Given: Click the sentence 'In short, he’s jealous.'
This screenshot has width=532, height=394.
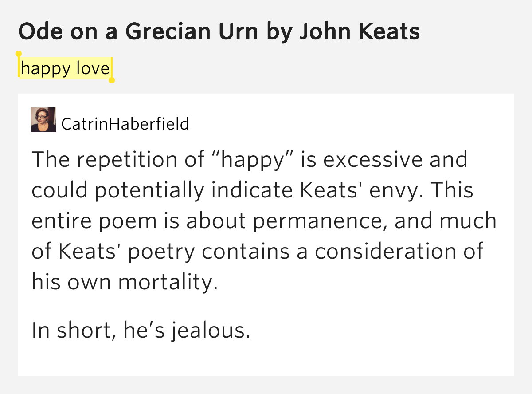Looking at the screenshot, I should [141, 331].
